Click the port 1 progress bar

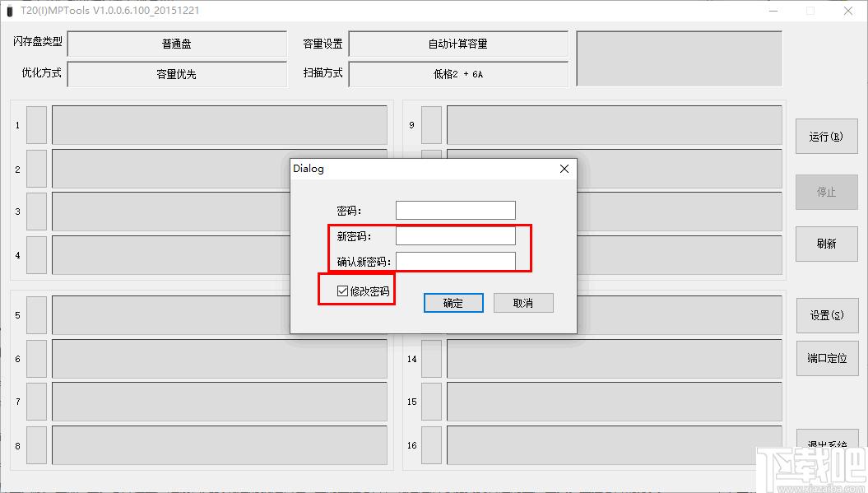click(x=220, y=125)
